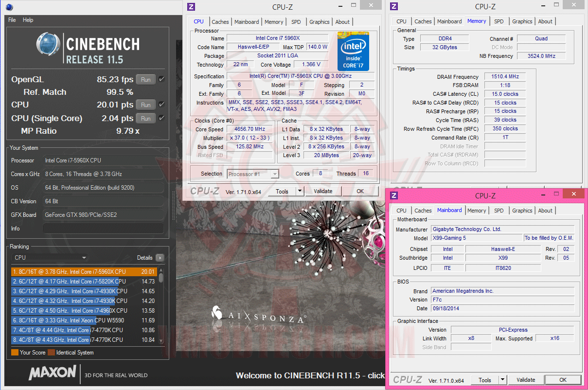Toggle the CPU Single Core checkbox
Screen dimensions: 588x390
click(x=161, y=118)
